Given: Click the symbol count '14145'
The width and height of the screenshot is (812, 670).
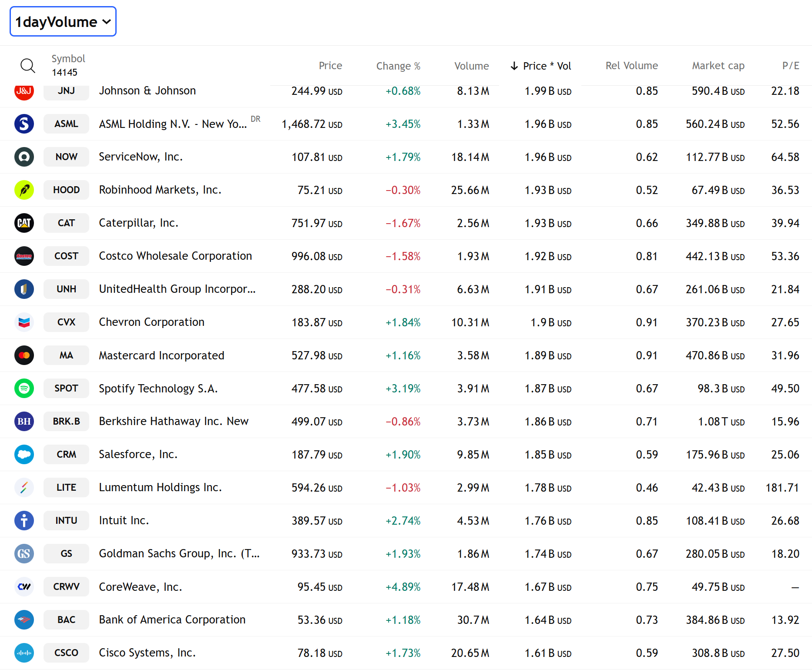Looking at the screenshot, I should (x=64, y=73).
